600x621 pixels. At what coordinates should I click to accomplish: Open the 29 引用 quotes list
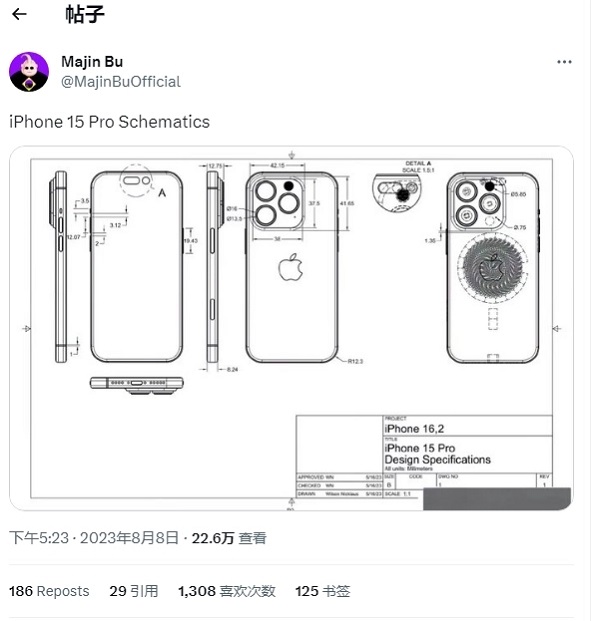point(133,591)
